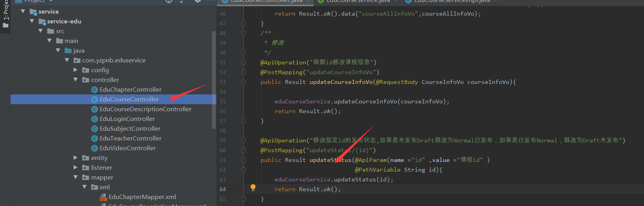Image resolution: width=644 pixels, height=206 pixels.
Task: Click @PostMapping("updateCourseInfoVo") on line 52
Action: 320,72
